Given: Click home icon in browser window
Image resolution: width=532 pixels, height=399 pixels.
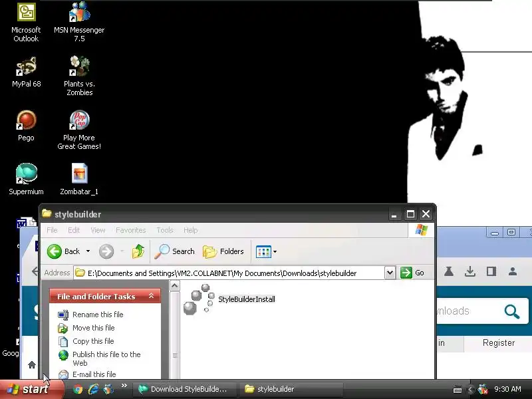Looking at the screenshot, I should [x=32, y=364].
